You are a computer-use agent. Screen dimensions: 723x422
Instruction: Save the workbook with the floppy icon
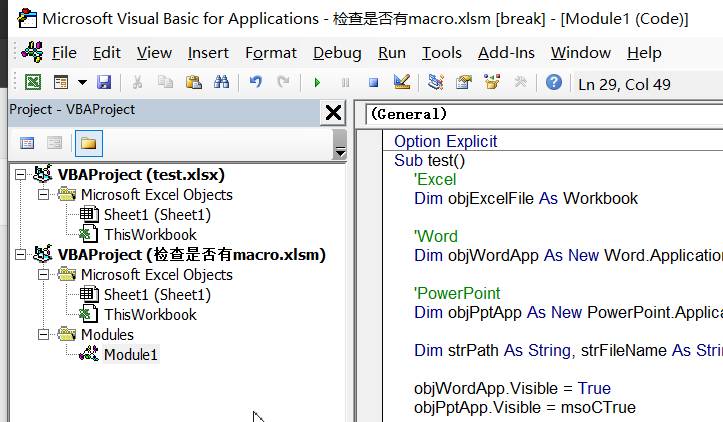tap(104, 83)
